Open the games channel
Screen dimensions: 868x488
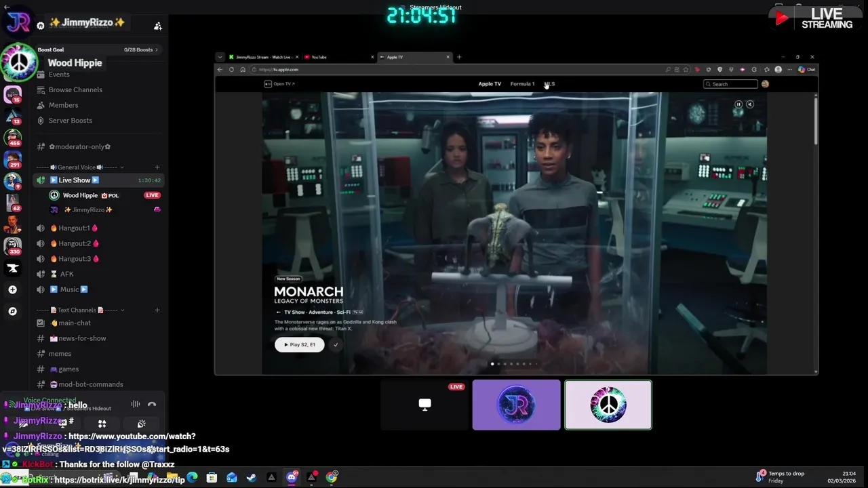(68, 369)
